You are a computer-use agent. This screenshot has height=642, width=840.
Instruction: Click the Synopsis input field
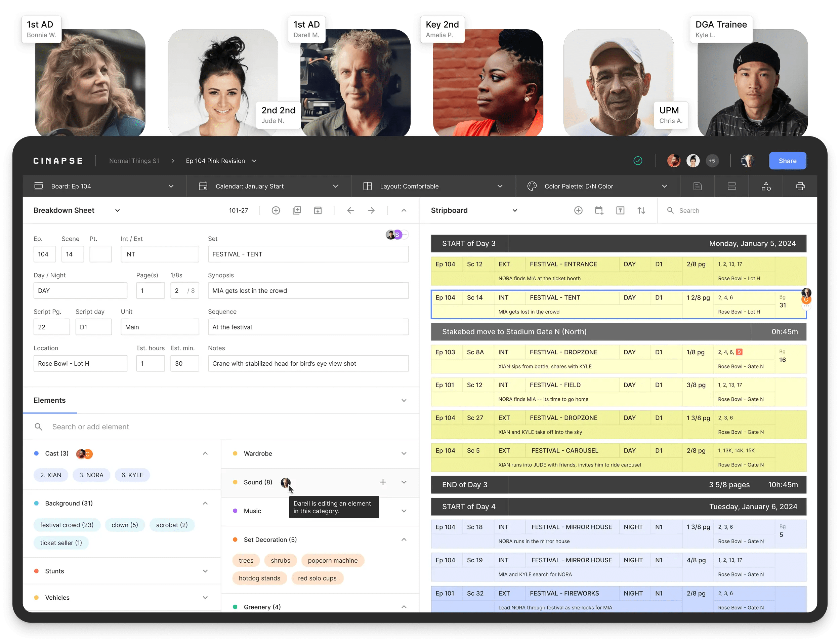pos(308,290)
